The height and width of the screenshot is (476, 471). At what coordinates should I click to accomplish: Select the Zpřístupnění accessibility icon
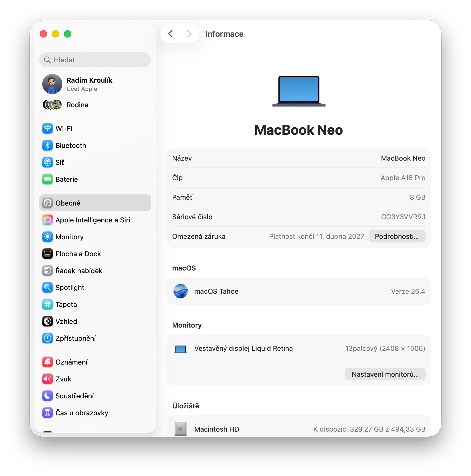point(48,338)
